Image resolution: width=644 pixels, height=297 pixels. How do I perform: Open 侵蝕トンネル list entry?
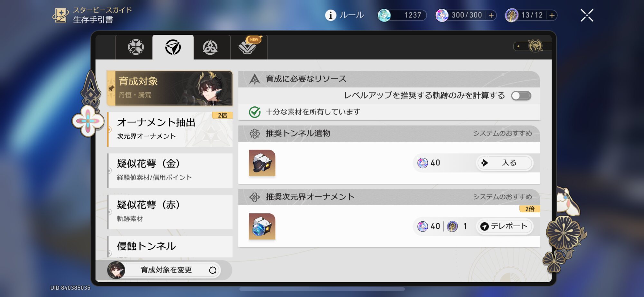coord(170,246)
